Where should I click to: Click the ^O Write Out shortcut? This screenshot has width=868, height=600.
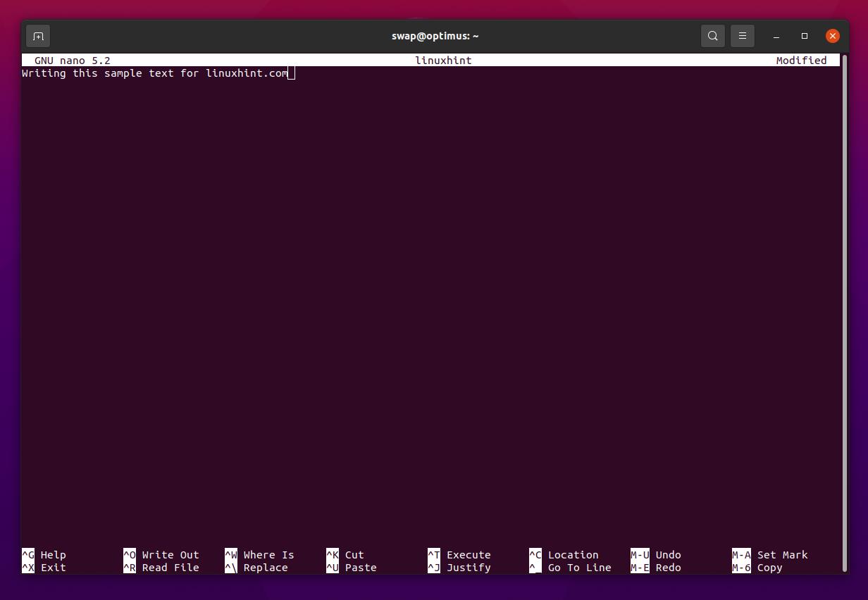pyautogui.click(x=161, y=555)
